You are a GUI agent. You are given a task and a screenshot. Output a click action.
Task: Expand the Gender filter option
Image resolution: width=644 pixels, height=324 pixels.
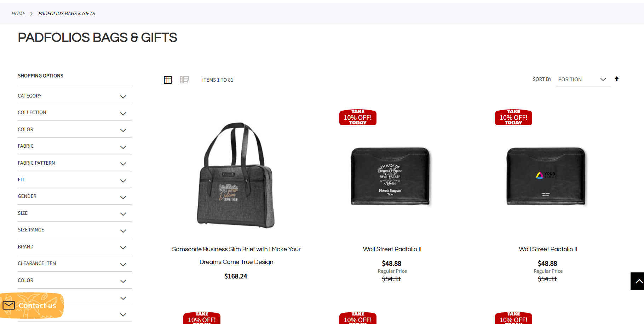coord(75,196)
